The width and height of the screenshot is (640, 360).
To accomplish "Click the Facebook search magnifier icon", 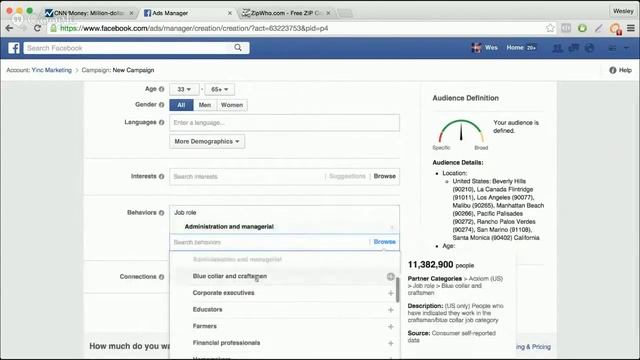I will pyautogui.click(x=238, y=48).
